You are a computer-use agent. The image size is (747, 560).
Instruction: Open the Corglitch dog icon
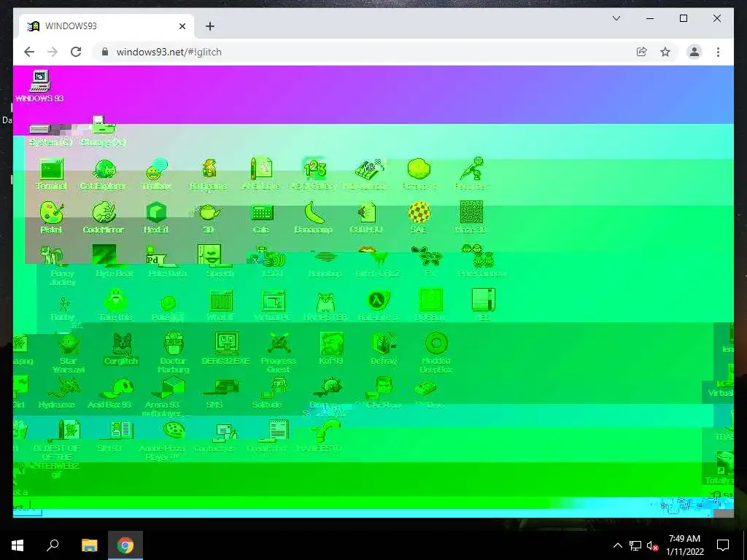click(x=121, y=344)
